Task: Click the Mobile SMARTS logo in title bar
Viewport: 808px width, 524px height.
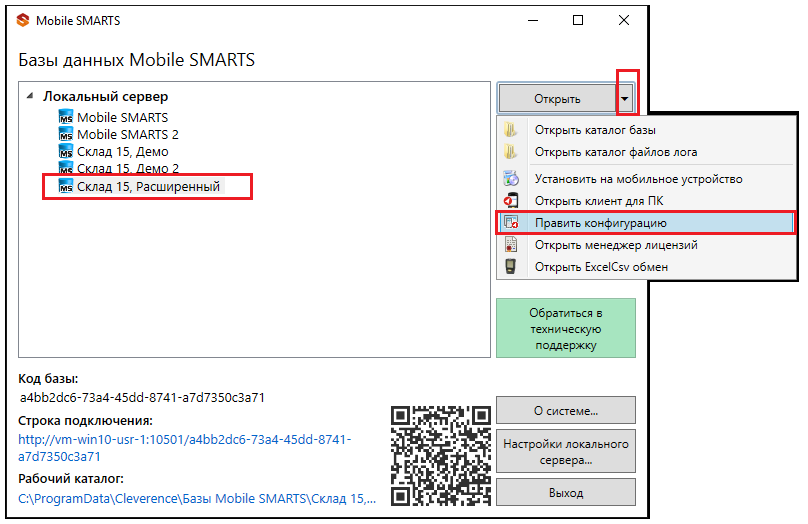Action: pyautogui.click(x=23, y=21)
